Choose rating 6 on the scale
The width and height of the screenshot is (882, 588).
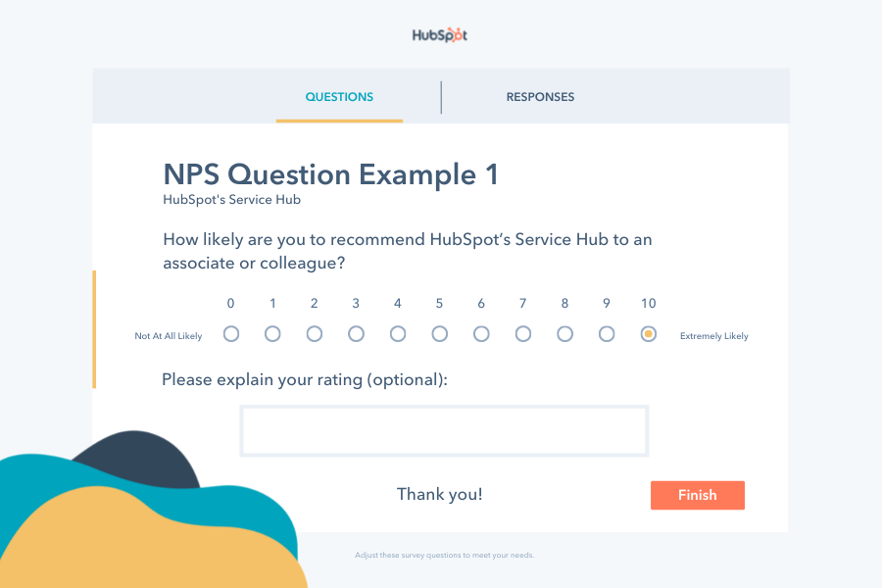pyautogui.click(x=480, y=333)
